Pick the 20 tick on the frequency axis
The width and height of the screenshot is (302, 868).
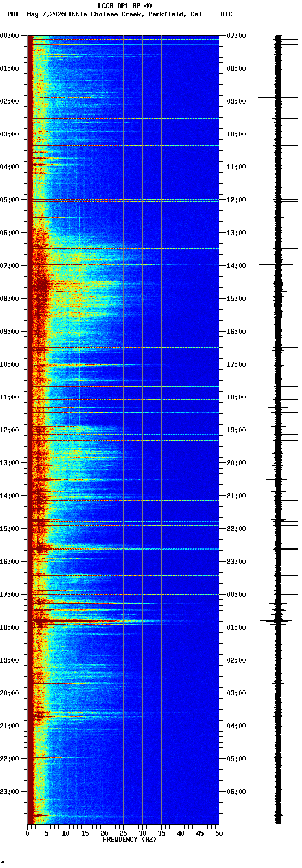point(104,833)
